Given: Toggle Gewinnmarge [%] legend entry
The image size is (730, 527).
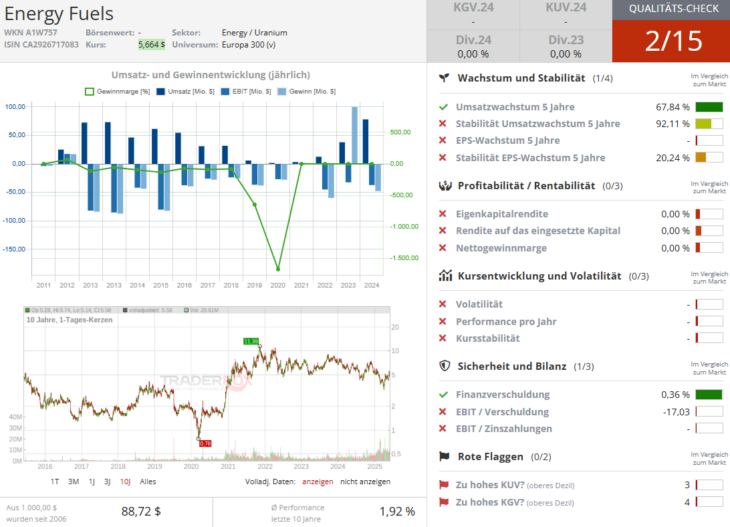Looking at the screenshot, I should pyautogui.click(x=117, y=92).
